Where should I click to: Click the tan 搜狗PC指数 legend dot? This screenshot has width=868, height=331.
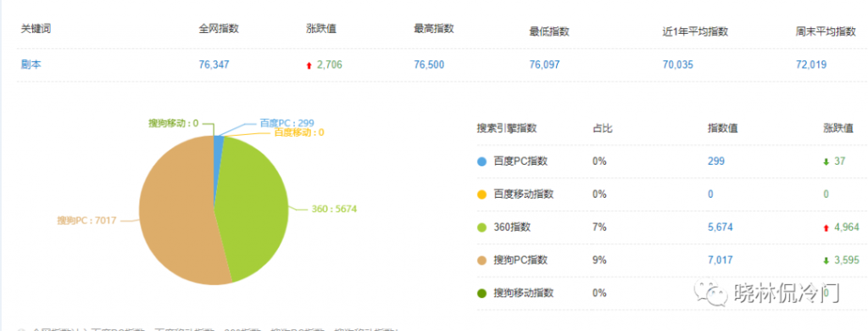coord(481,260)
